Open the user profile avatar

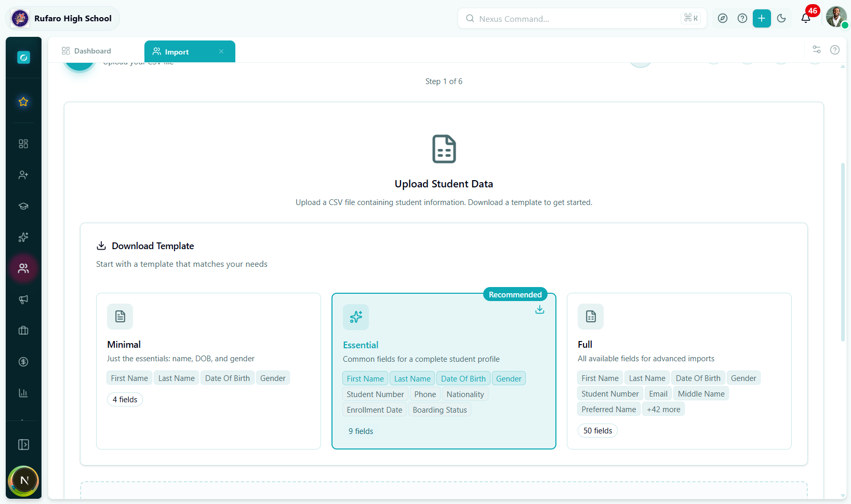pos(836,17)
